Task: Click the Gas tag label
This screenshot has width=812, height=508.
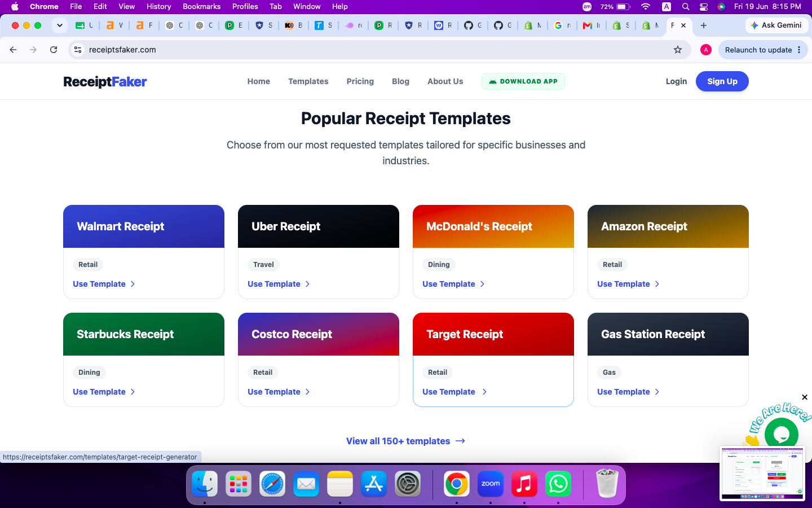Action: tap(609, 373)
